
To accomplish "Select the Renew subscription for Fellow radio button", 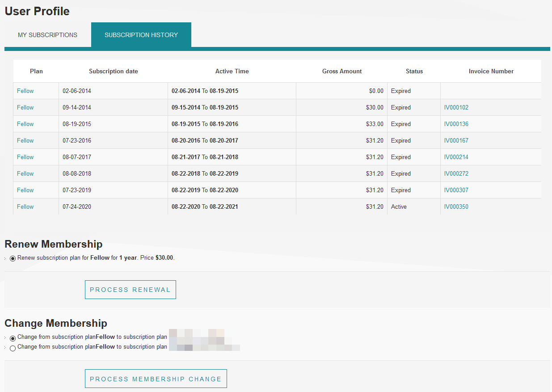I will tap(13, 258).
